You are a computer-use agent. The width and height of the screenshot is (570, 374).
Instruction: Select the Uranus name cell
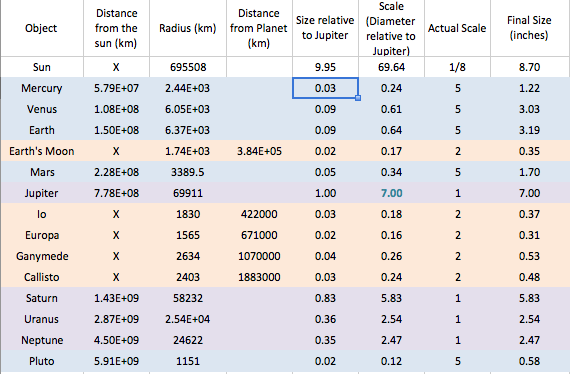click(x=42, y=319)
